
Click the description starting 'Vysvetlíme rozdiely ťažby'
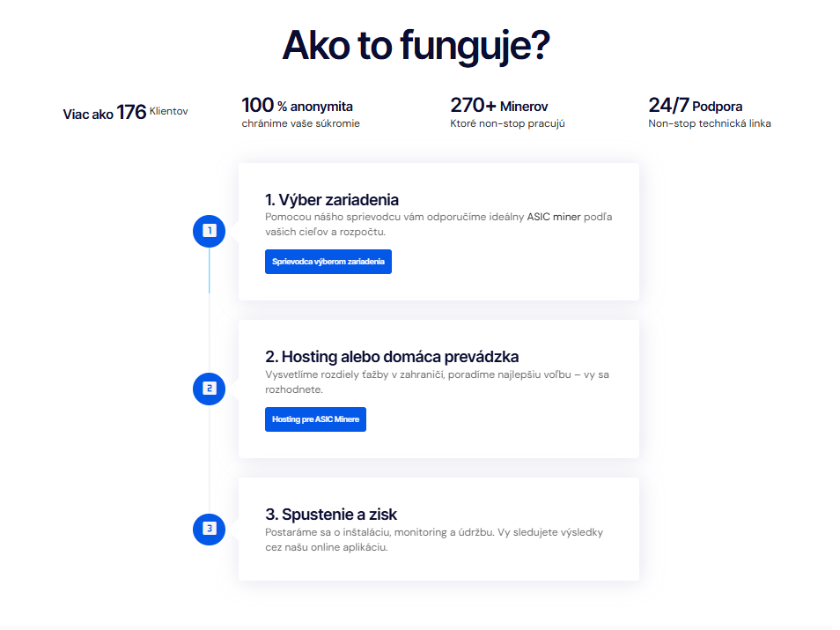tap(437, 382)
